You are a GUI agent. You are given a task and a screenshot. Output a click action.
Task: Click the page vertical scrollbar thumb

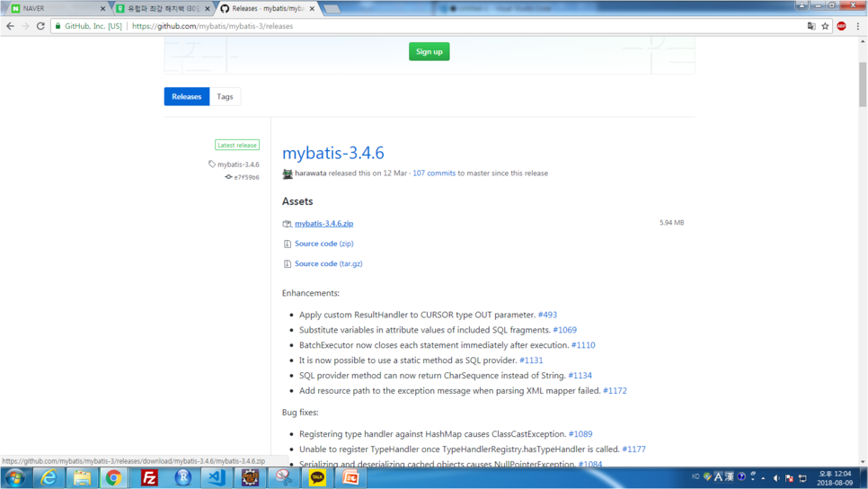(x=863, y=84)
